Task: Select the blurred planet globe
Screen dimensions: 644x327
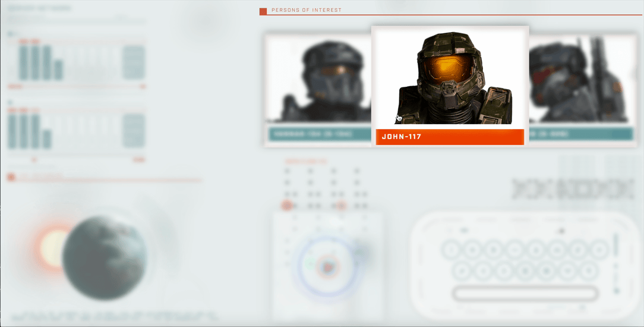Action: (x=104, y=258)
